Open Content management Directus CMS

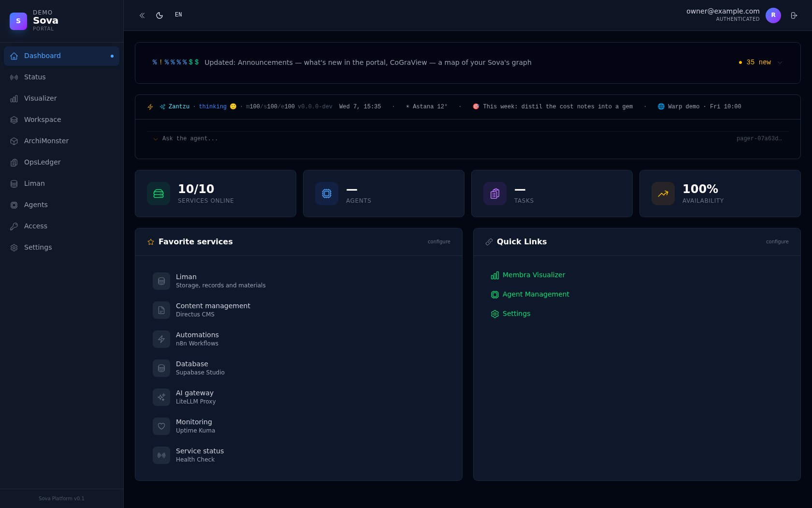pyautogui.click(x=299, y=310)
